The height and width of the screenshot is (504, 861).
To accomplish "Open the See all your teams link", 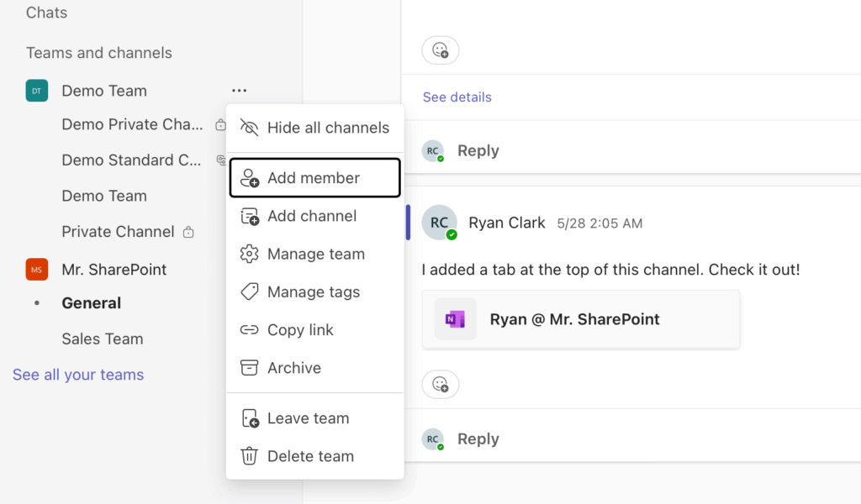I will pos(78,375).
